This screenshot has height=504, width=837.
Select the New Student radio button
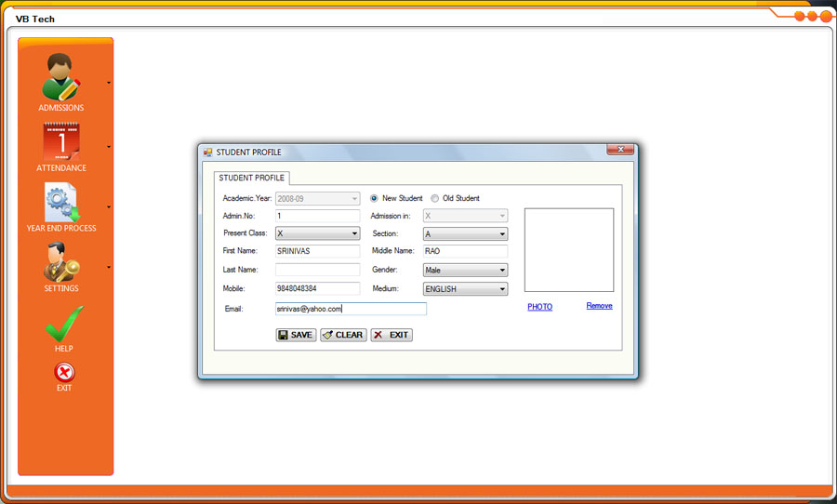click(374, 198)
